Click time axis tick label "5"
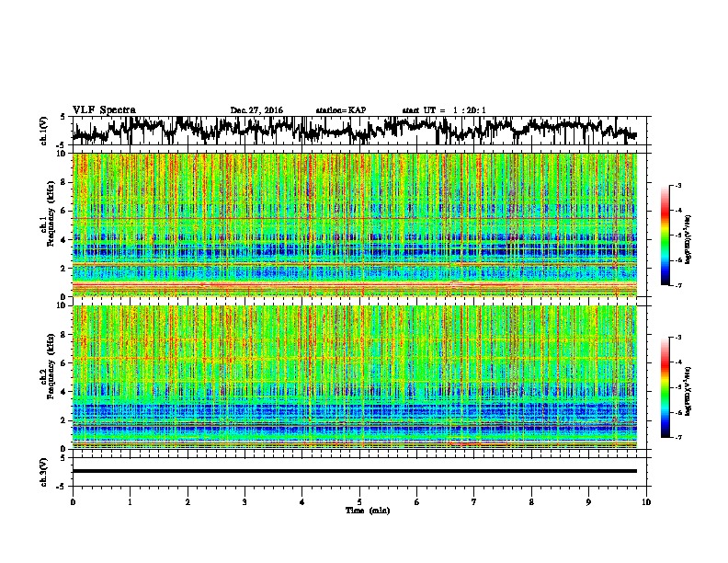Image resolution: width=728 pixels, height=563 pixels. 359,502
